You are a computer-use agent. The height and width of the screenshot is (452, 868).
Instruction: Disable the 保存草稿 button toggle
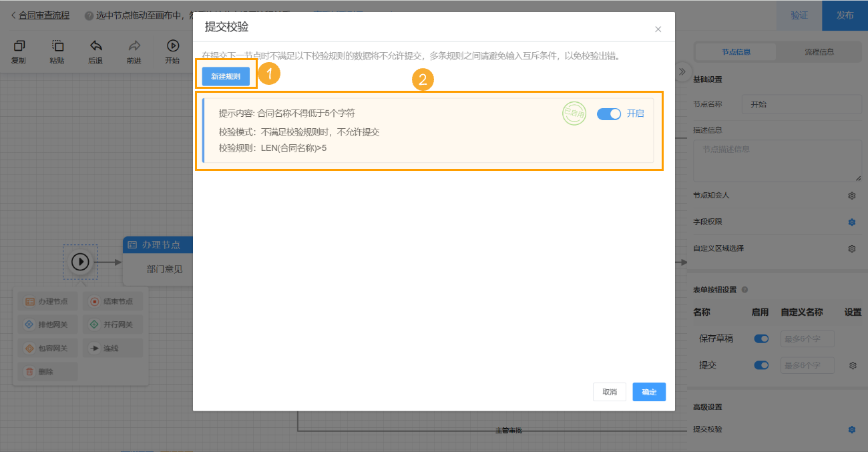pyautogui.click(x=761, y=338)
